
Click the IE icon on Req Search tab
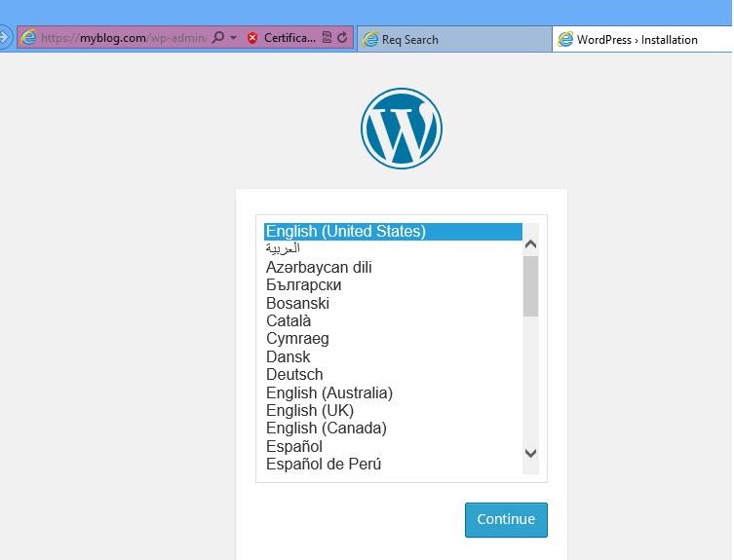[x=370, y=39]
